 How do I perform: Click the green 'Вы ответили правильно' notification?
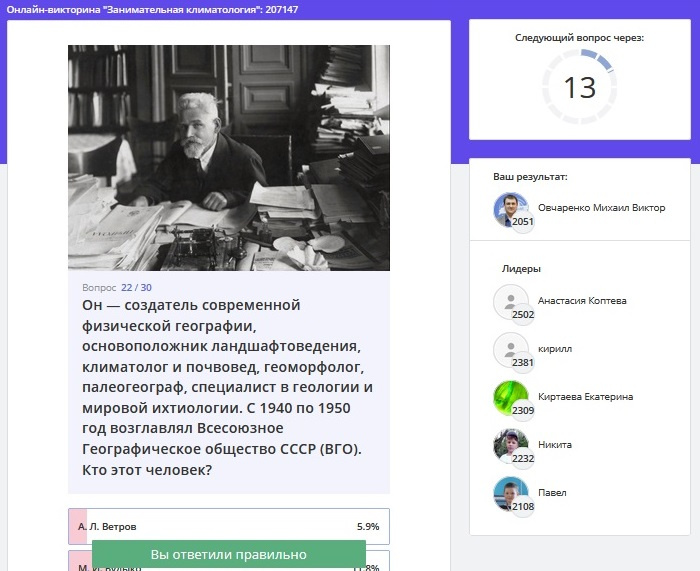pos(228,554)
